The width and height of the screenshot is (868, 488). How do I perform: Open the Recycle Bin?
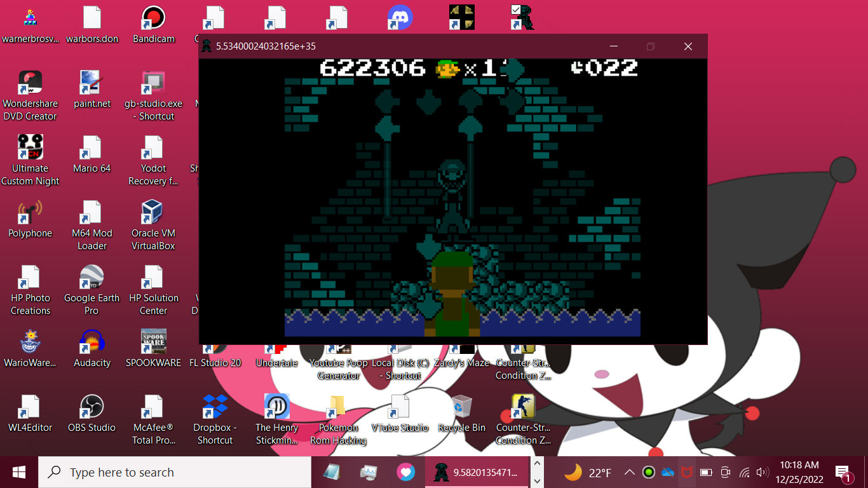tap(461, 414)
